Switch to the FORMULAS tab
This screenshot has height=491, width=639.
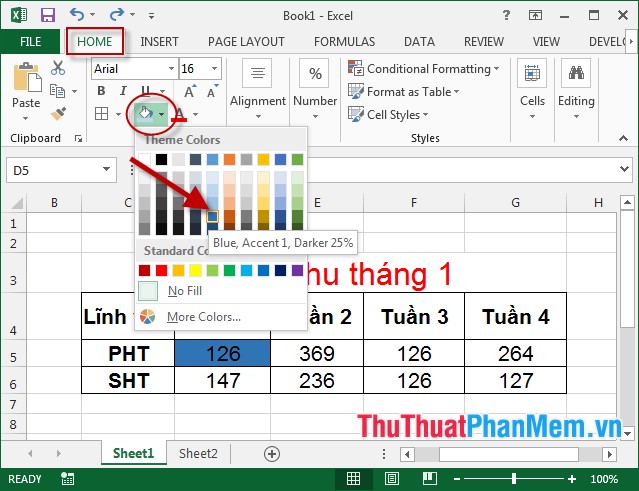(344, 42)
